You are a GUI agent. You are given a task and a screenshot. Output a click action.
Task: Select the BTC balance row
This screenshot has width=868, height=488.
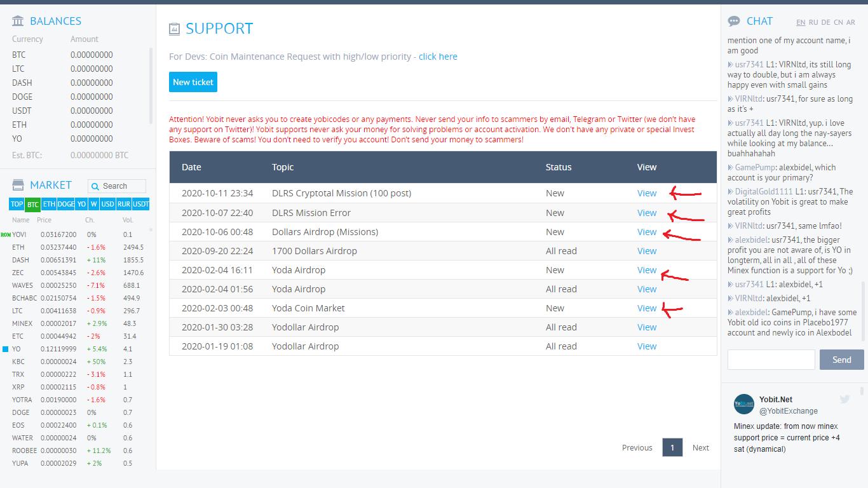(76, 55)
